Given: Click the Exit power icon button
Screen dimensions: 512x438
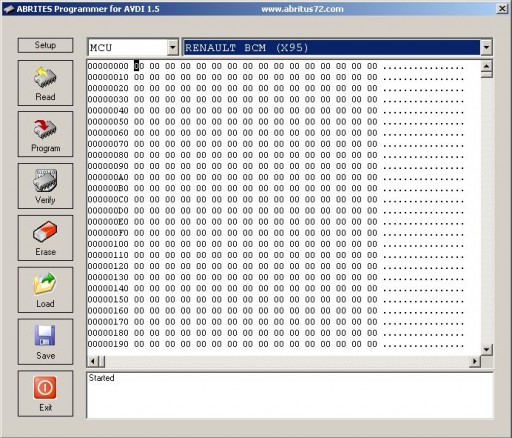Looking at the screenshot, I should pyautogui.click(x=45, y=393).
